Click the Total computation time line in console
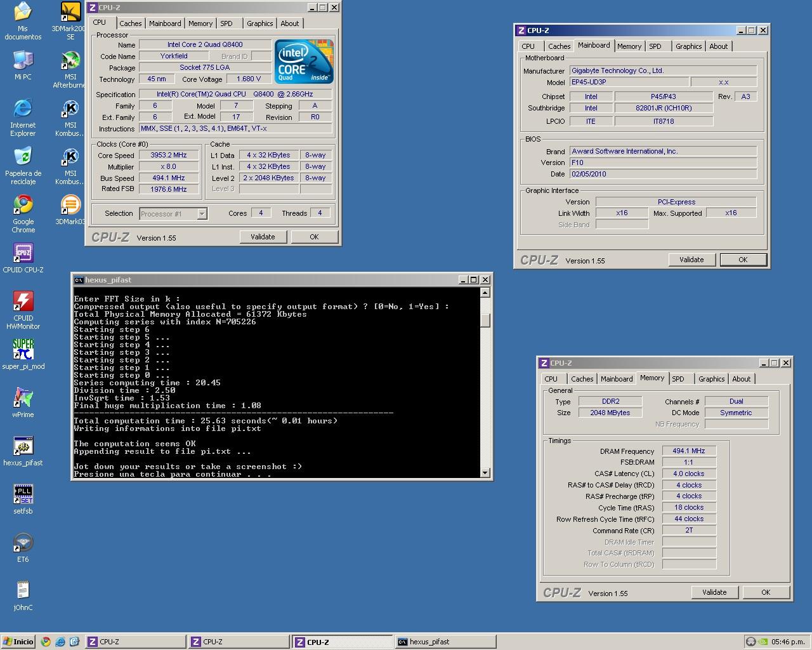Image resolution: width=812 pixels, height=650 pixels. tap(206, 421)
